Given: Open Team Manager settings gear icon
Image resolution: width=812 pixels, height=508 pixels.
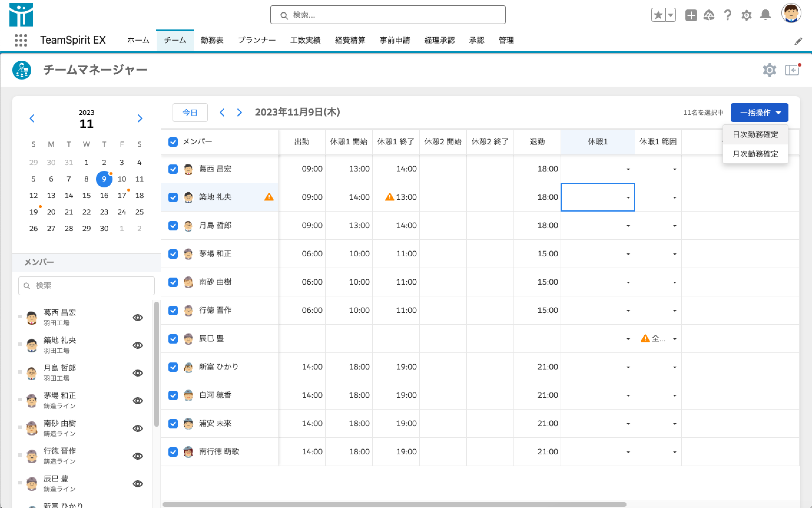Looking at the screenshot, I should (769, 70).
